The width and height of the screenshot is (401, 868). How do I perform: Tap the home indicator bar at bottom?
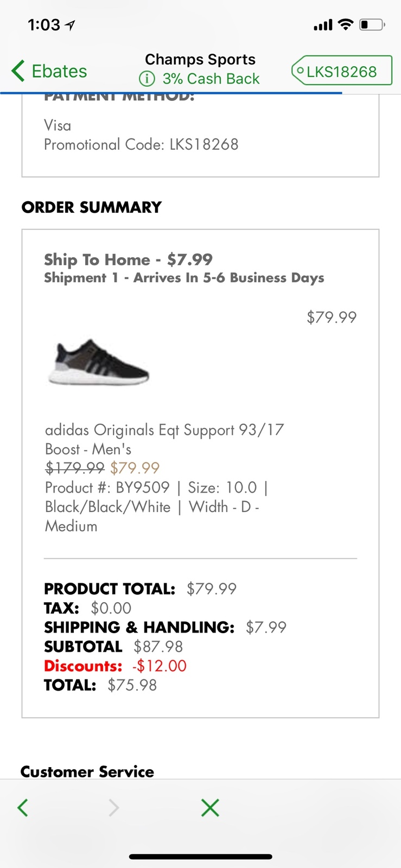200,857
